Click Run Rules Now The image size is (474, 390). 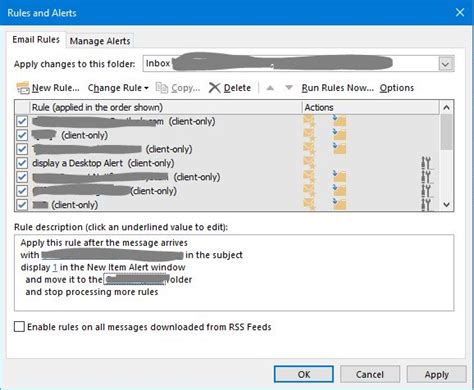click(x=337, y=88)
